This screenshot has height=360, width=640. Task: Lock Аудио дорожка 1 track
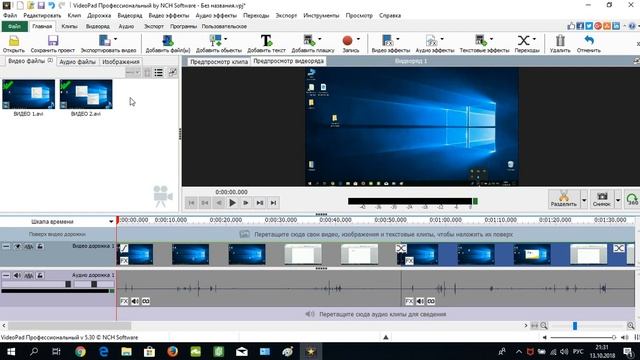40,276
